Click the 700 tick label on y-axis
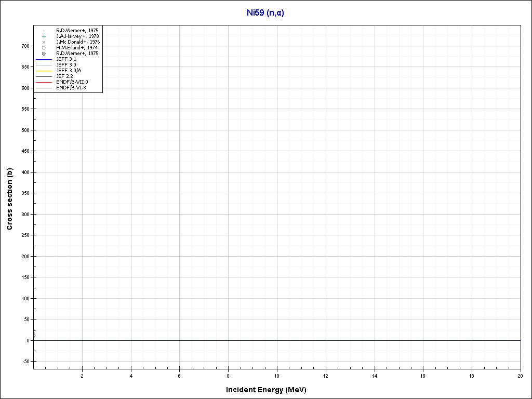Screen dimensions: 532x399 [x=25, y=46]
